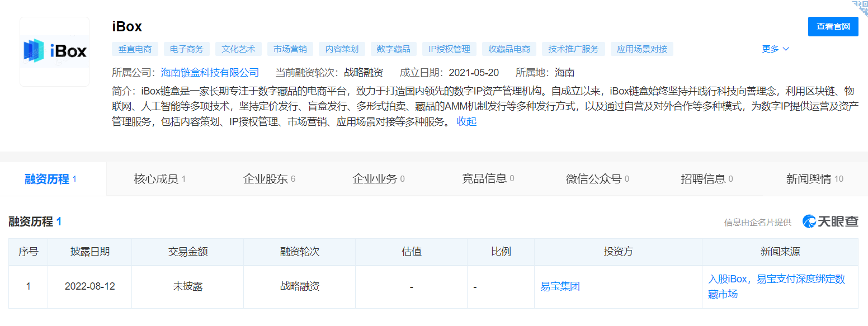
Task: Switch to the 融资历程 tab
Action: 53,179
